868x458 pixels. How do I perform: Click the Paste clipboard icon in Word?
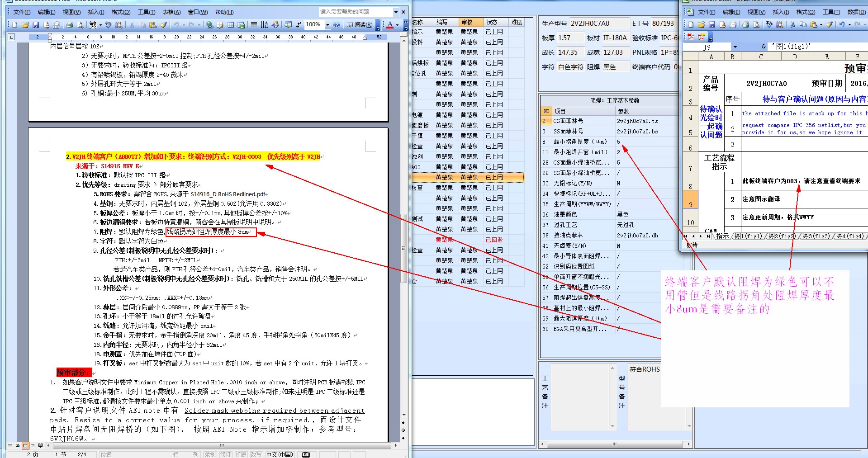tap(153, 25)
